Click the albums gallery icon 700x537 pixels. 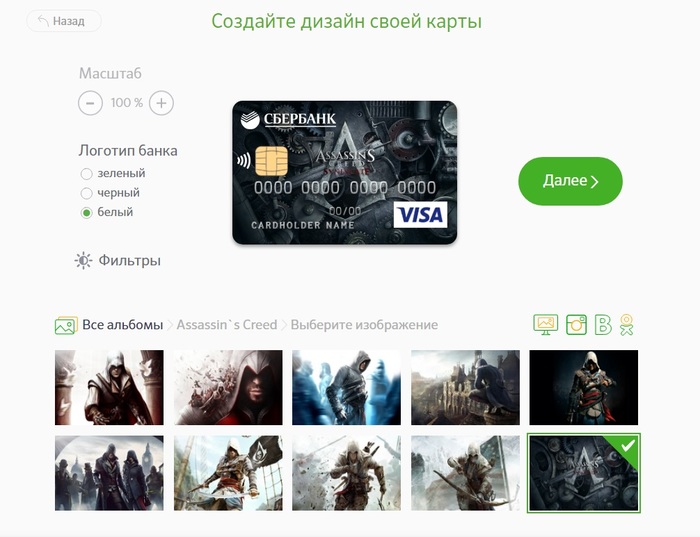tap(66, 325)
